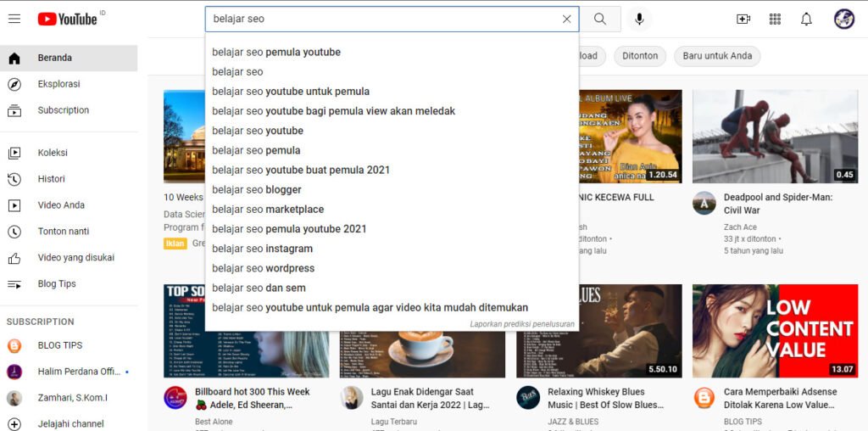Click the Beranda home icon
The width and height of the screenshot is (868, 431).
[14, 59]
